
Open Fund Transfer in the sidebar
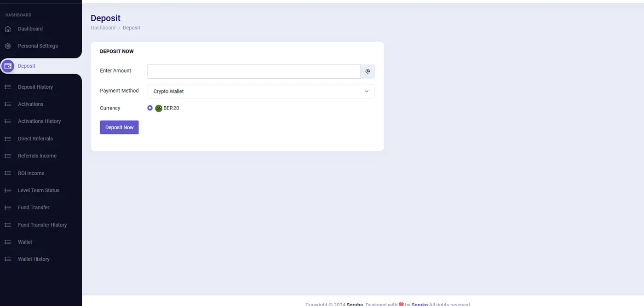pos(34,208)
